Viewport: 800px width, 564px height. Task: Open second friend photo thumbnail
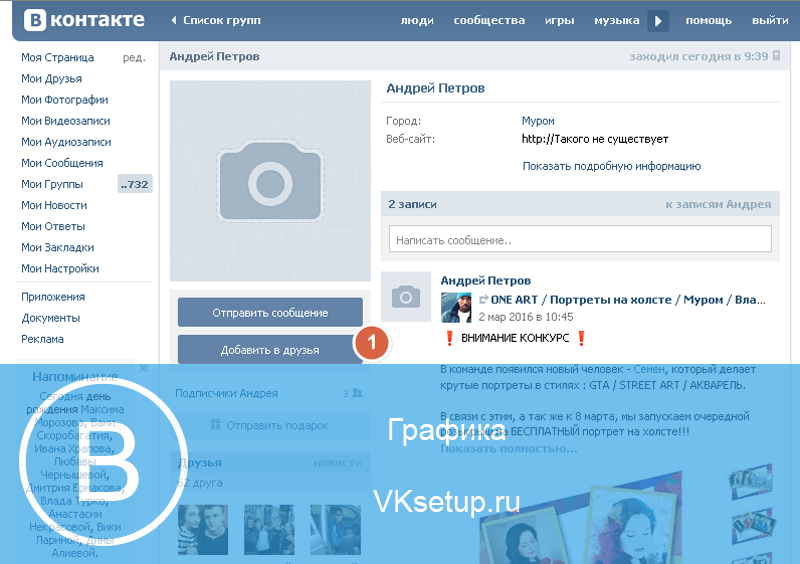269,530
